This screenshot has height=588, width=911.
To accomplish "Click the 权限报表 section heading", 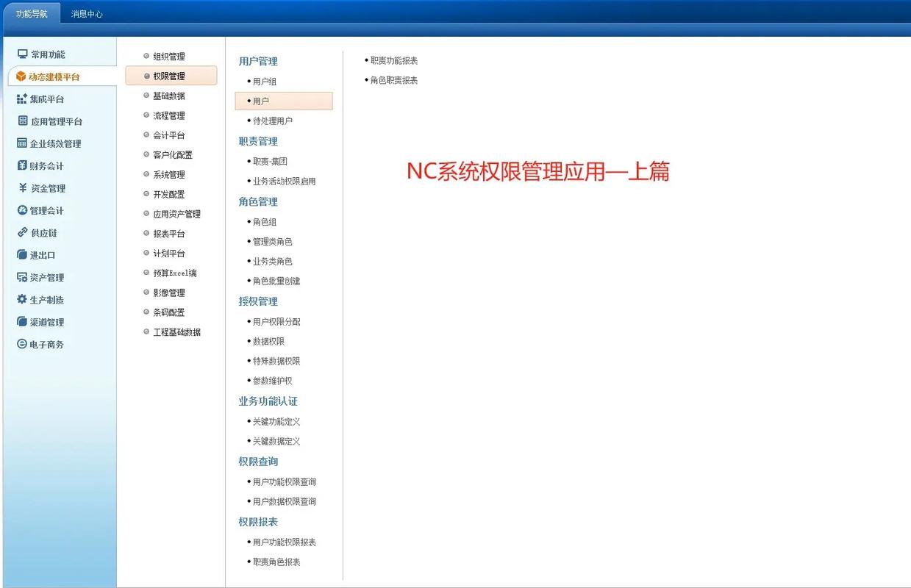I will click(x=258, y=522).
